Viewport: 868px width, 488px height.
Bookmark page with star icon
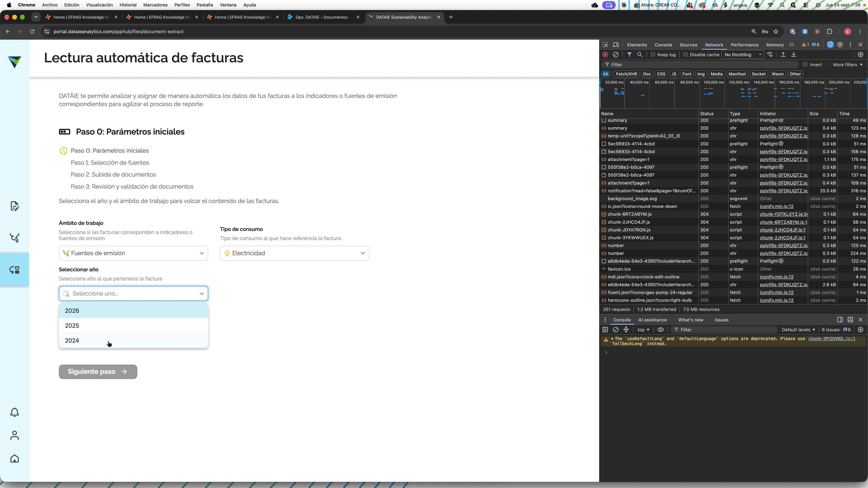pos(776,32)
